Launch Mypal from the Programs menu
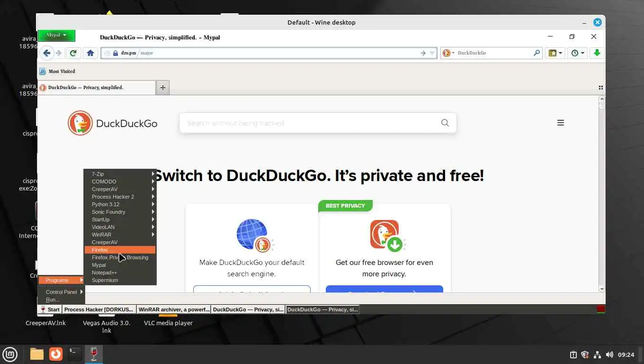This screenshot has height=364, width=644. click(x=120, y=265)
